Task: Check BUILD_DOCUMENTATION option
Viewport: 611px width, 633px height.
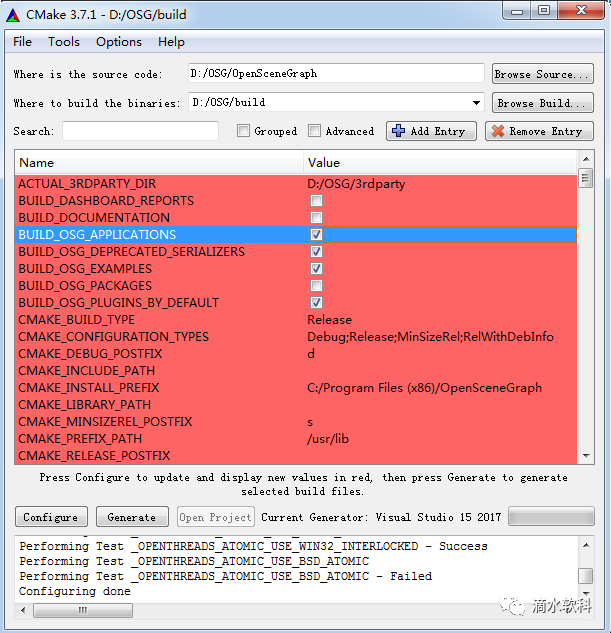Action: click(316, 218)
